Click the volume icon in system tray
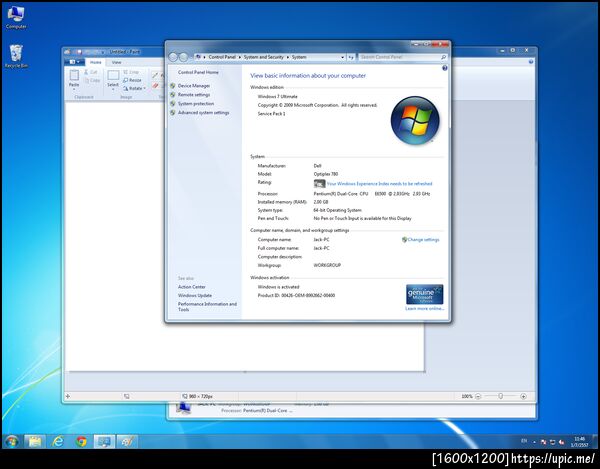 561,442
